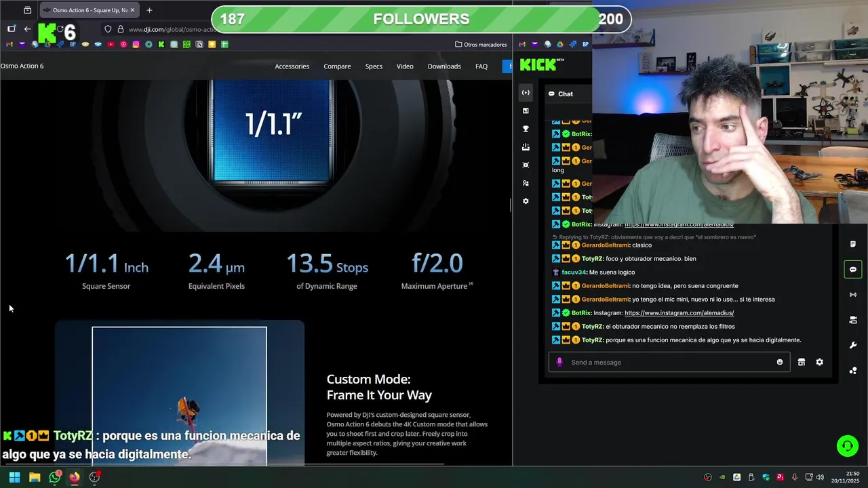This screenshot has width=868, height=488.
Task: Open FAQ in DJI page nav
Action: pos(481,66)
